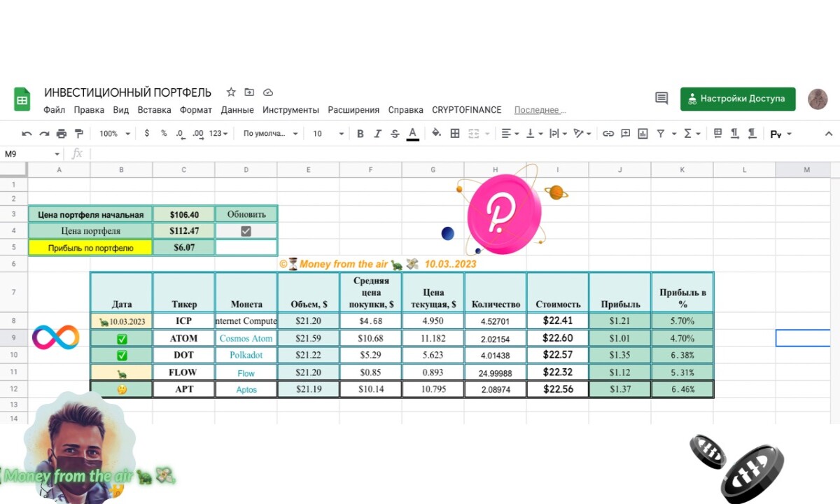Click the filter icon in the toolbar
The height and width of the screenshot is (504, 840).
[660, 134]
